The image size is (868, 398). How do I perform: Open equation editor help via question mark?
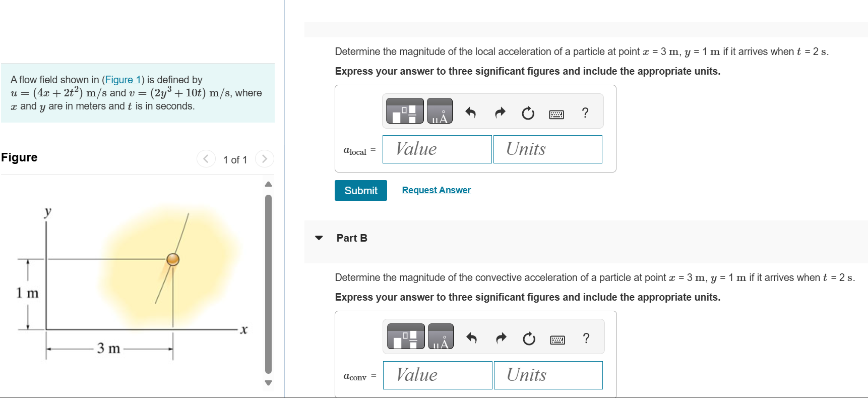(585, 113)
